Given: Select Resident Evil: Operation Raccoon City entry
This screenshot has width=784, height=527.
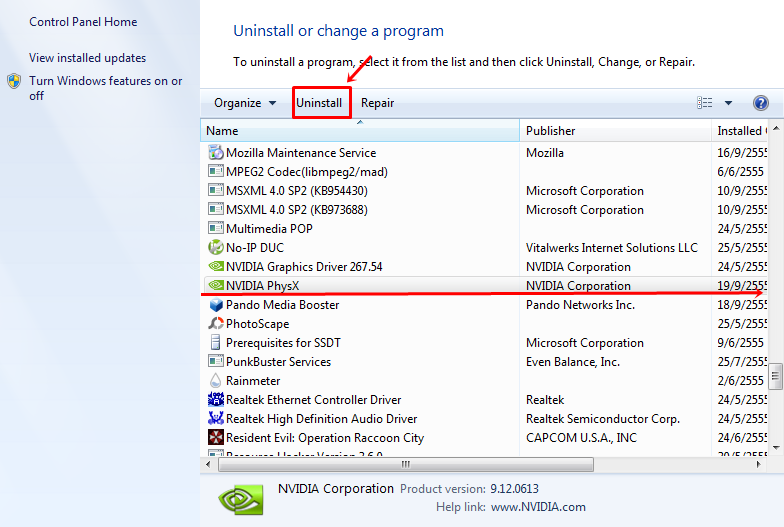Looking at the screenshot, I should coord(325,438).
